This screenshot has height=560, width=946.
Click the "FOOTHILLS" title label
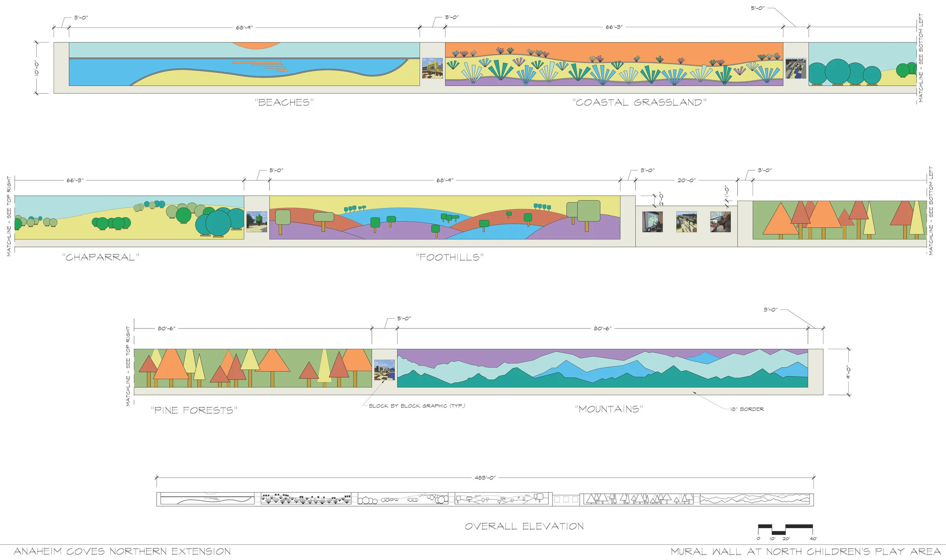point(450,257)
